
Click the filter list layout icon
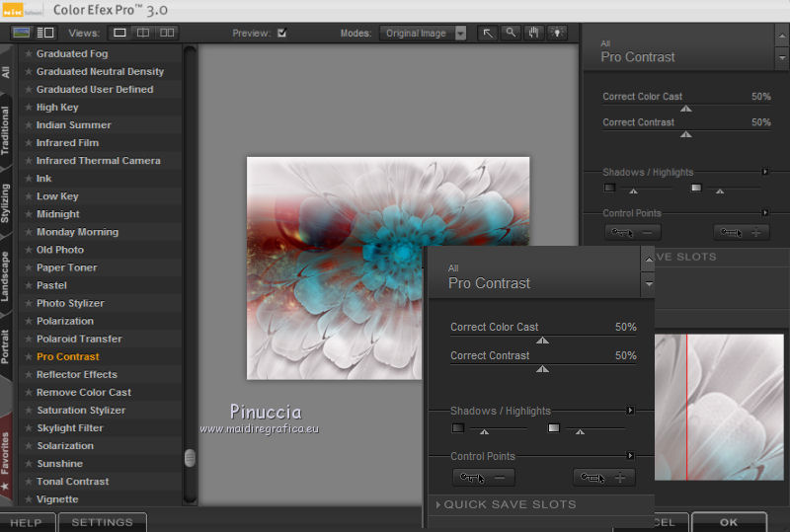(45, 33)
